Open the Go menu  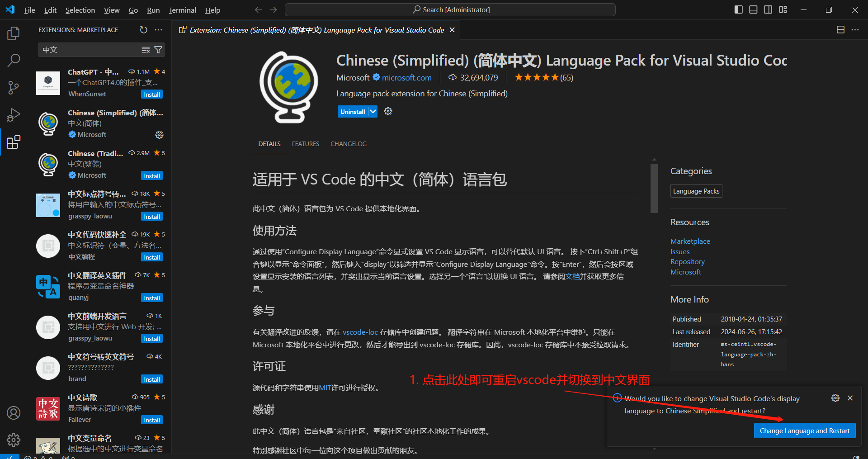[133, 10]
